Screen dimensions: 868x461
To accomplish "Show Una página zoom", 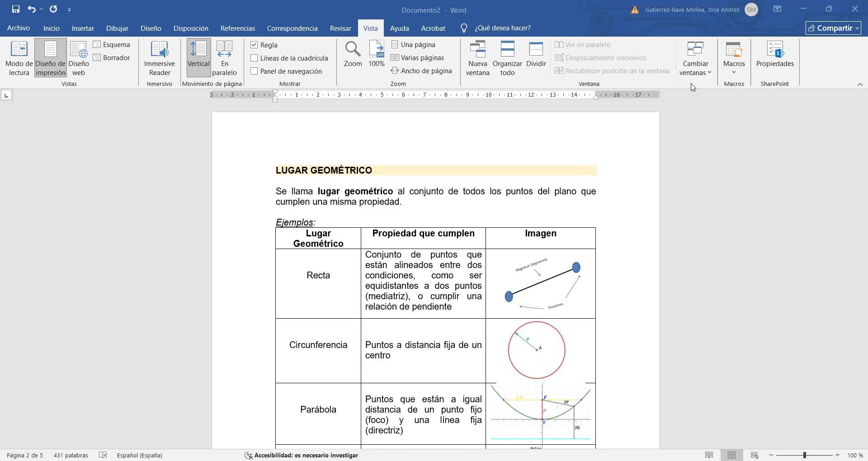I will (413, 45).
